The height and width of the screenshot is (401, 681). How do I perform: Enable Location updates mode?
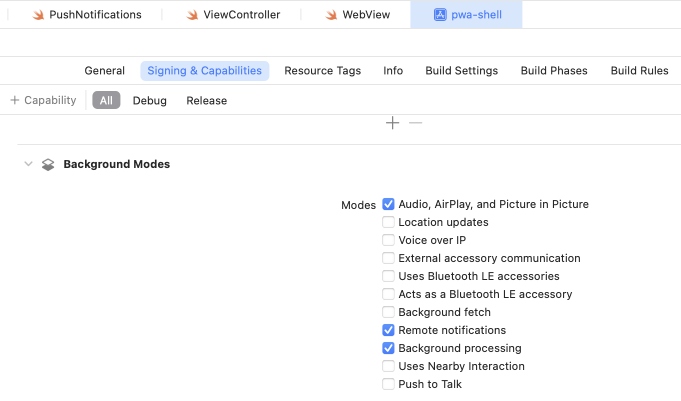coord(388,222)
